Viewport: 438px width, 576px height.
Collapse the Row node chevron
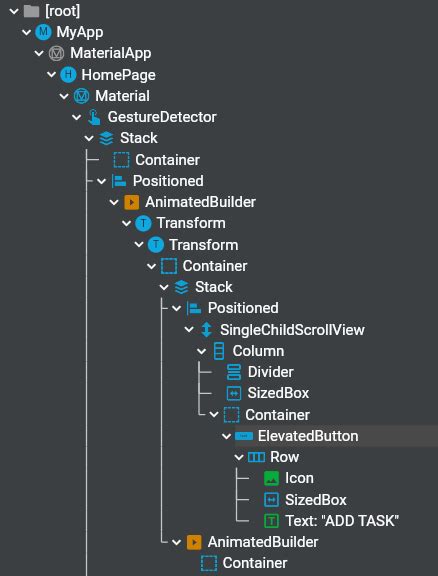pyautogui.click(x=239, y=457)
